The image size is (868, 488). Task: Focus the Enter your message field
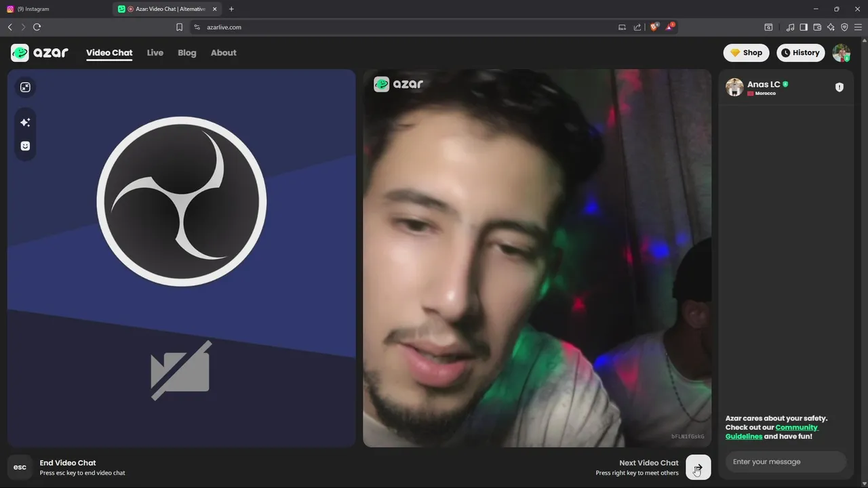coord(786,462)
